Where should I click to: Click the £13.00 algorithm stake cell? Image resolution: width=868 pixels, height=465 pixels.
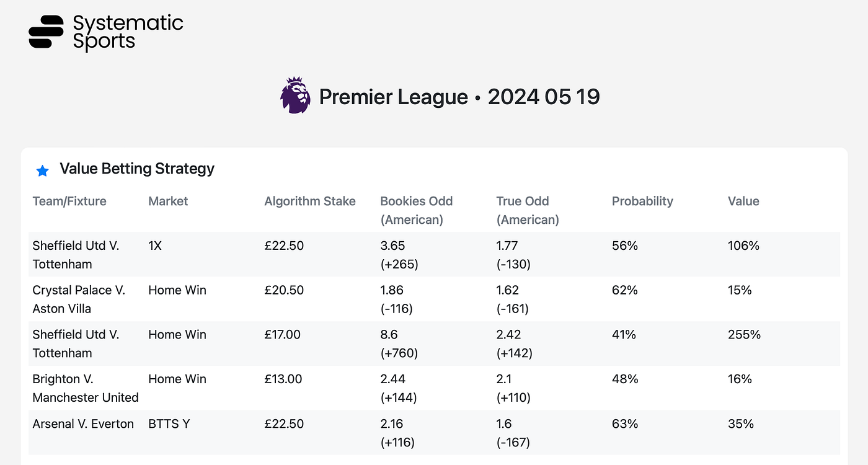(283, 379)
